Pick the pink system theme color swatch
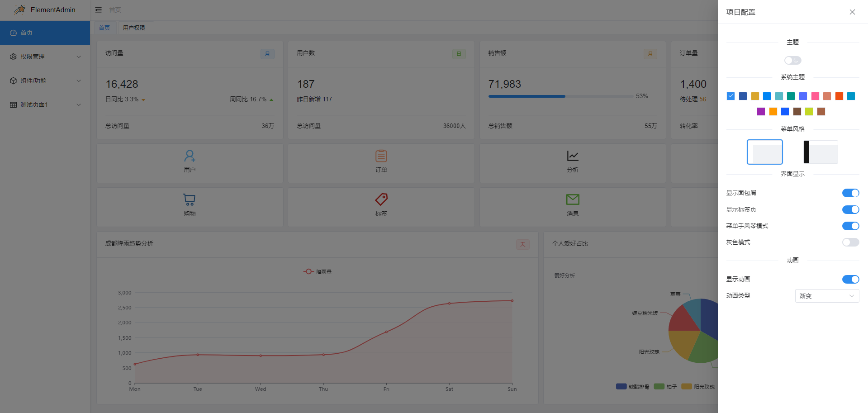The image size is (868, 413). click(x=815, y=96)
